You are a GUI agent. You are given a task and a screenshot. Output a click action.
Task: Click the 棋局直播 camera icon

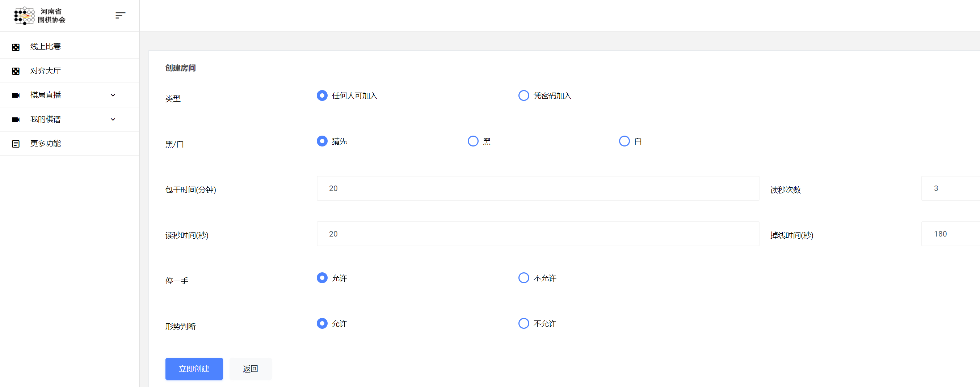click(16, 95)
